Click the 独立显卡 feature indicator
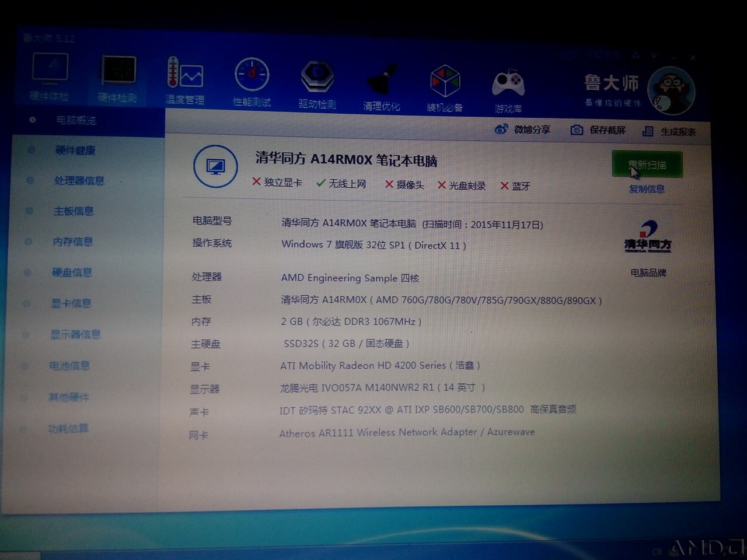 (277, 183)
